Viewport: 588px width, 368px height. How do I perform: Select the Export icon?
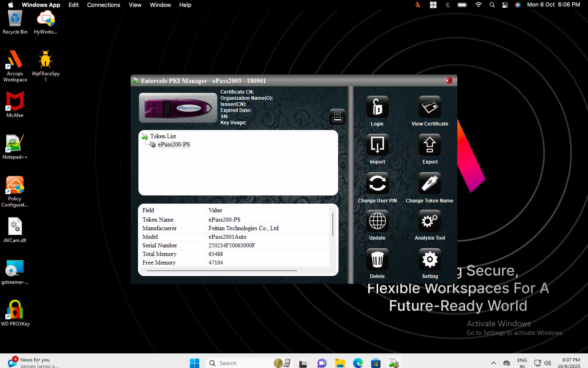coord(430,145)
